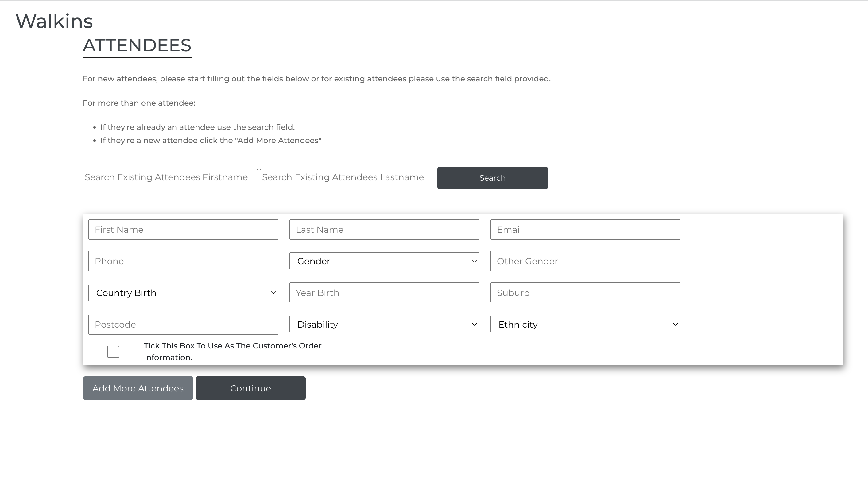This screenshot has height=482, width=868.
Task: Expand the Ethnicity dropdown
Action: [585, 325]
